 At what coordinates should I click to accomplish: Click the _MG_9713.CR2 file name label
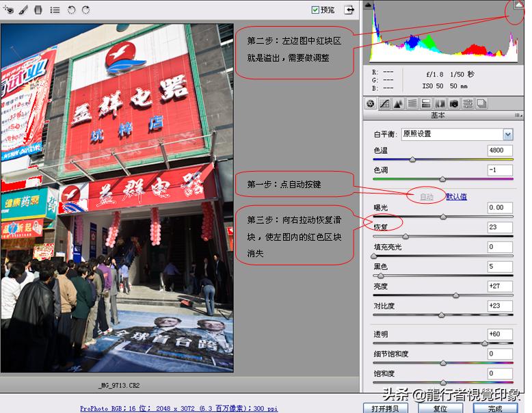pyautogui.click(x=119, y=386)
